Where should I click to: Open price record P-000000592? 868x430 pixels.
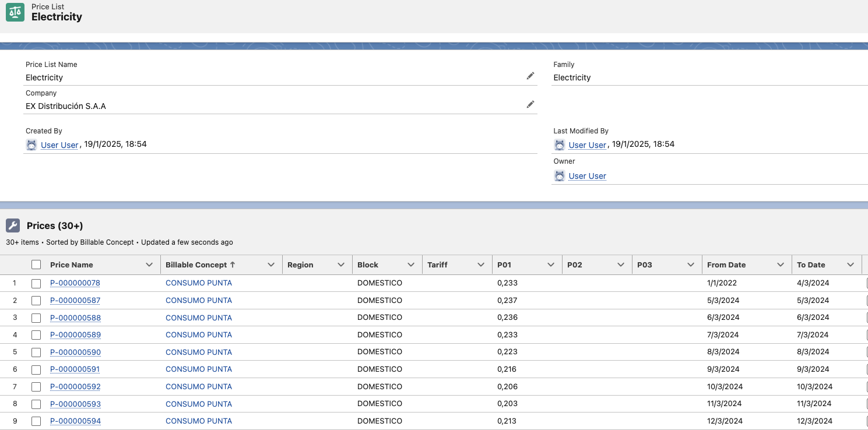pyautogui.click(x=75, y=386)
